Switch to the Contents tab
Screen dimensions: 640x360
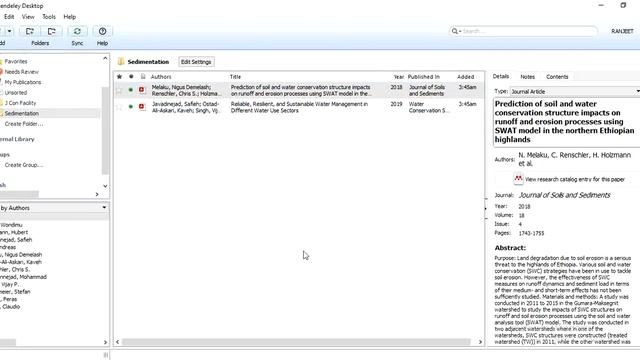[x=557, y=77]
